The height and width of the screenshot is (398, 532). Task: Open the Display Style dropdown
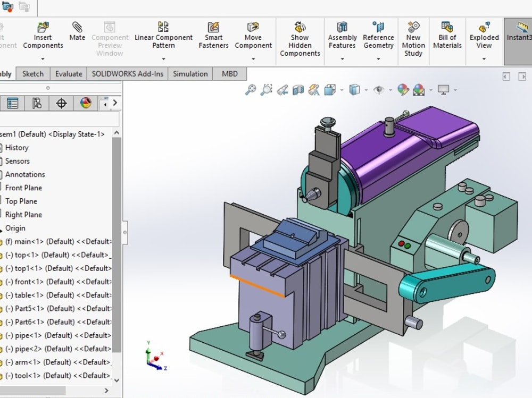[x=365, y=89]
